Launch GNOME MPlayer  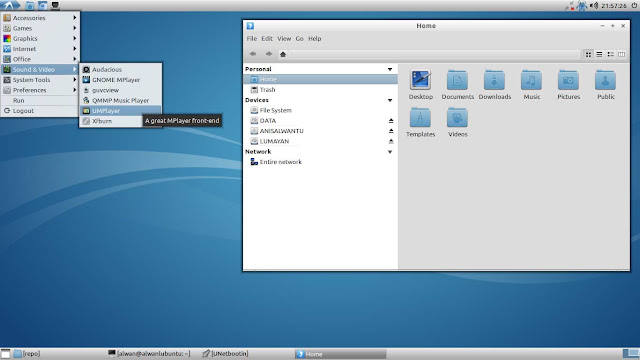(120, 80)
